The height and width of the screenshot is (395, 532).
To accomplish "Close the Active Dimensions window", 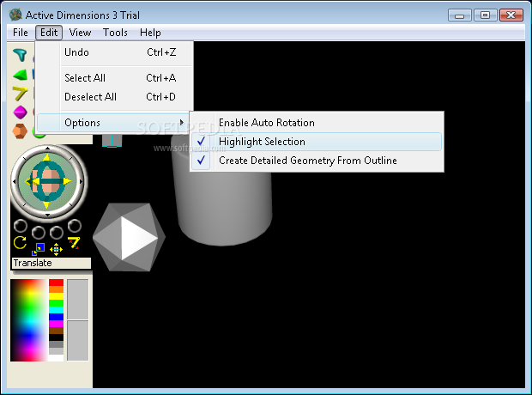I will click(x=511, y=15).
